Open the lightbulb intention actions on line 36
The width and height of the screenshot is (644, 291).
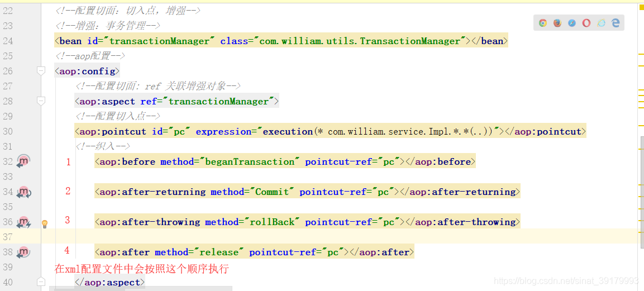pos(45,223)
